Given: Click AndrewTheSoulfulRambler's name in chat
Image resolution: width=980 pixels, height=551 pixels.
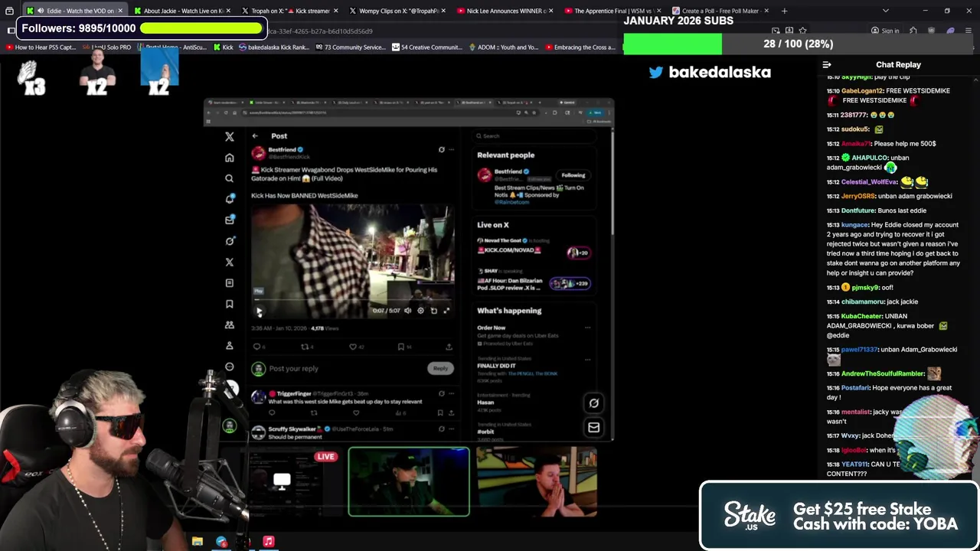Looking at the screenshot, I should click(883, 373).
